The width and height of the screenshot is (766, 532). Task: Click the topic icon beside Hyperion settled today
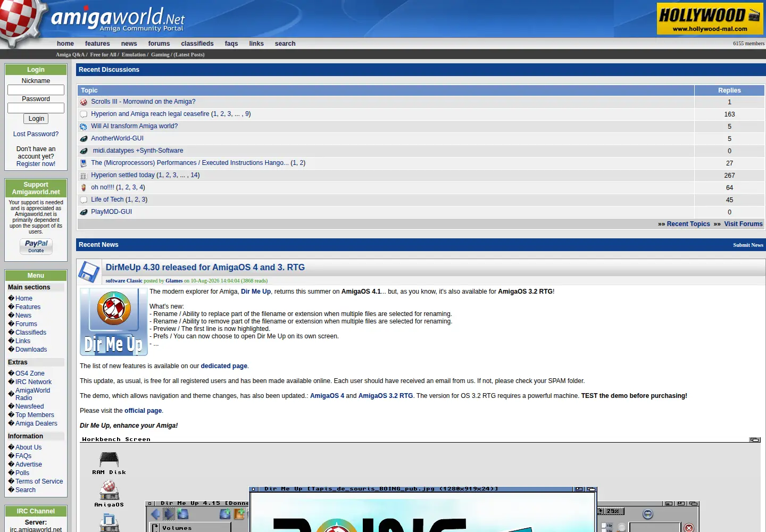point(84,176)
